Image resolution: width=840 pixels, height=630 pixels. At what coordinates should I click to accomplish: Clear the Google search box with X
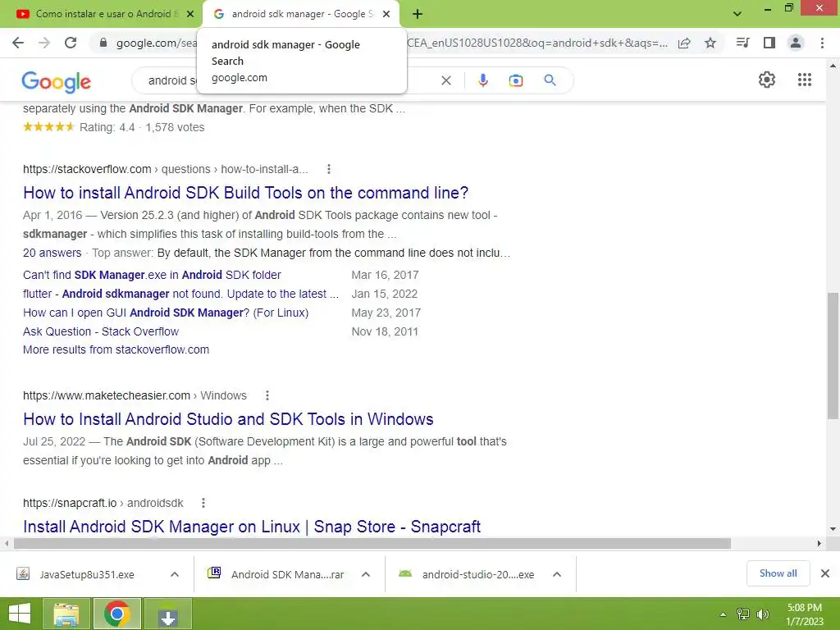coord(445,80)
